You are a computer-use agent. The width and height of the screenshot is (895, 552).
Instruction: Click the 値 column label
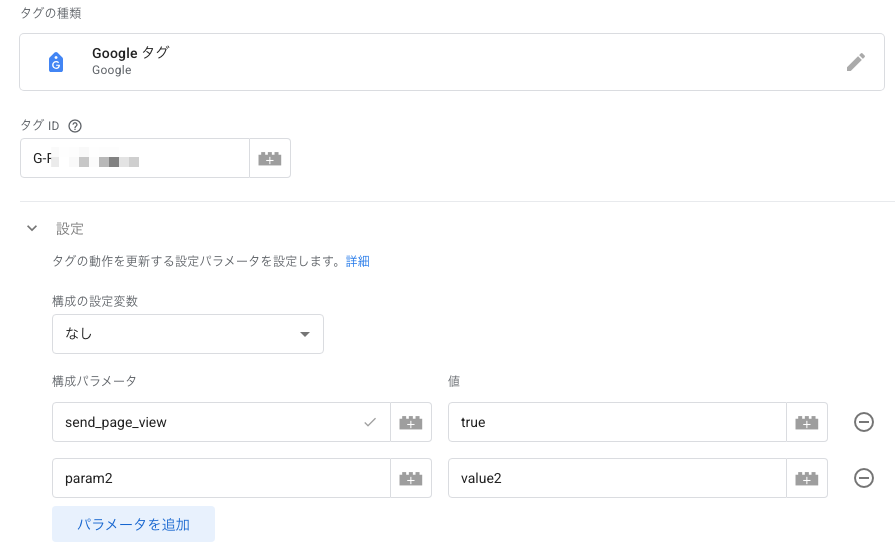pos(454,381)
